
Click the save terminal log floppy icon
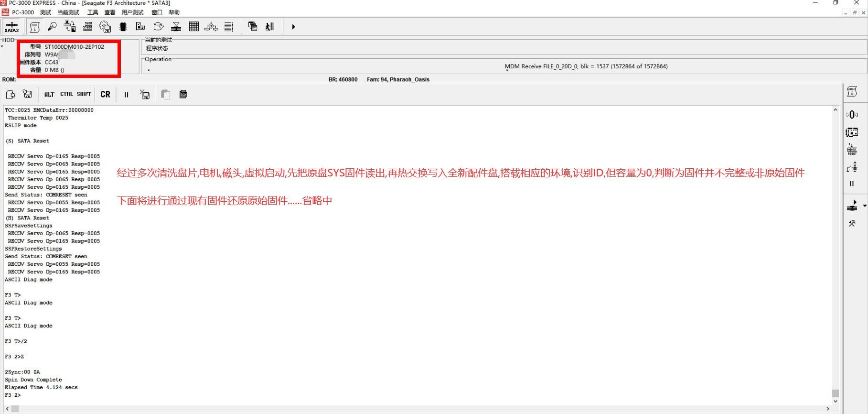pyautogui.click(x=28, y=94)
